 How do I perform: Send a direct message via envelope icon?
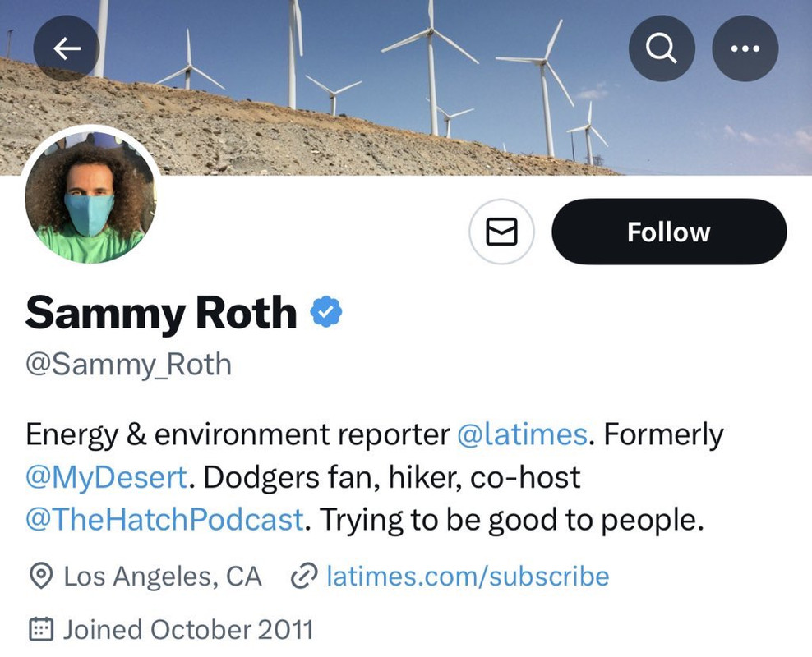pyautogui.click(x=501, y=233)
